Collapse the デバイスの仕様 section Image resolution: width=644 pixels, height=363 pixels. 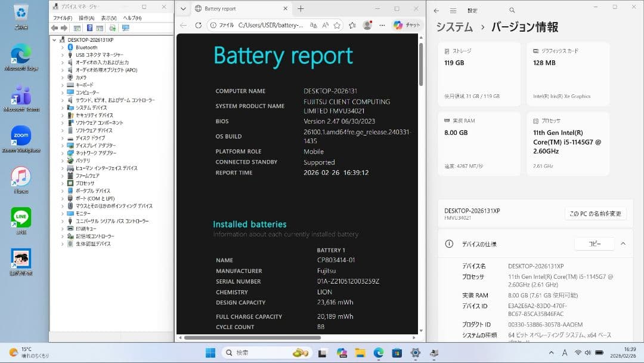point(623,244)
